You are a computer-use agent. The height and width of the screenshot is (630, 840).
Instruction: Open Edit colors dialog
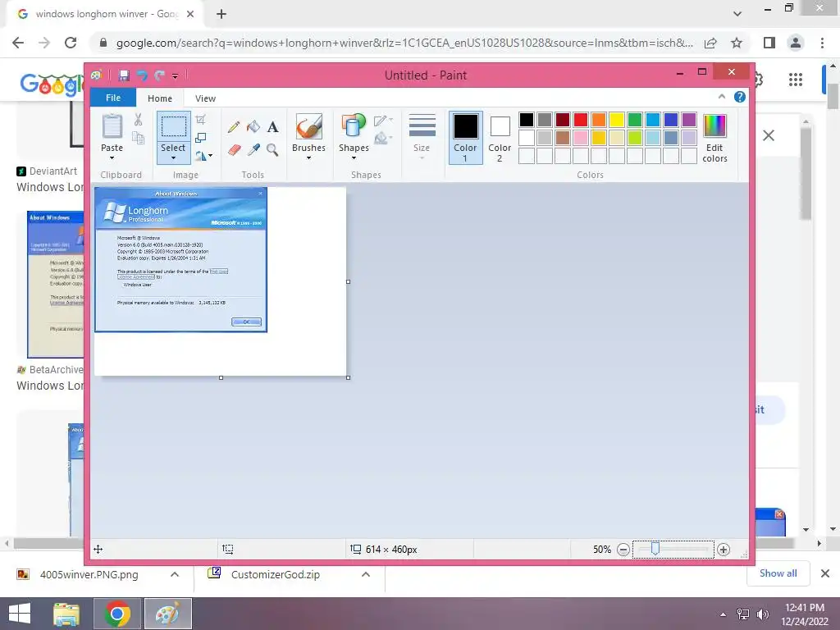tap(714, 138)
